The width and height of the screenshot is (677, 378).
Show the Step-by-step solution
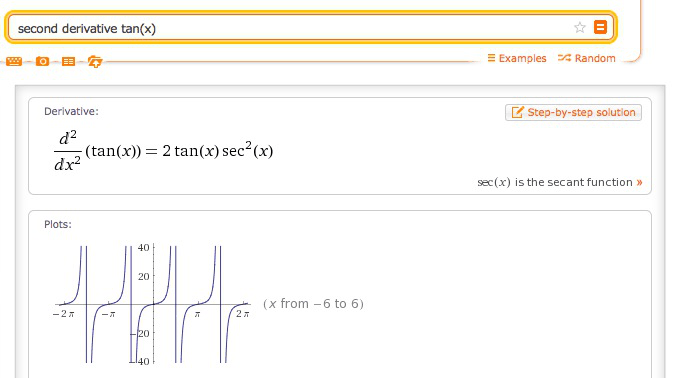click(x=573, y=113)
